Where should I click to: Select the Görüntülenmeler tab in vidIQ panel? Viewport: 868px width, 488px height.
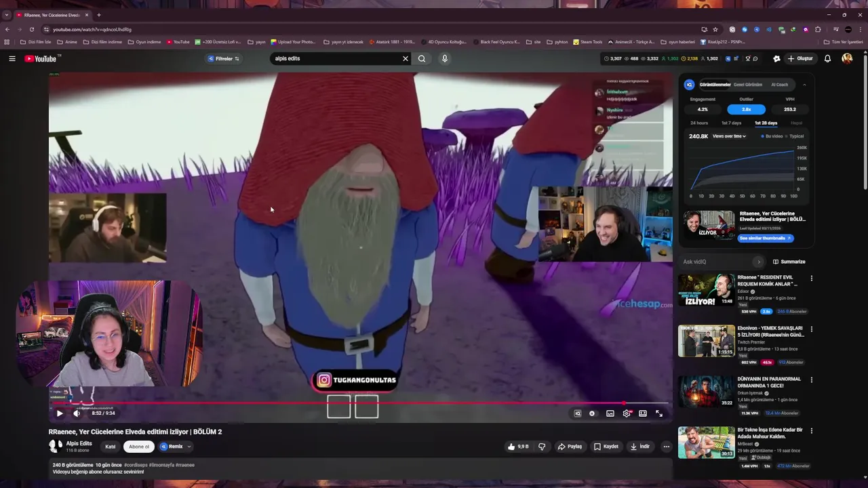pos(715,85)
